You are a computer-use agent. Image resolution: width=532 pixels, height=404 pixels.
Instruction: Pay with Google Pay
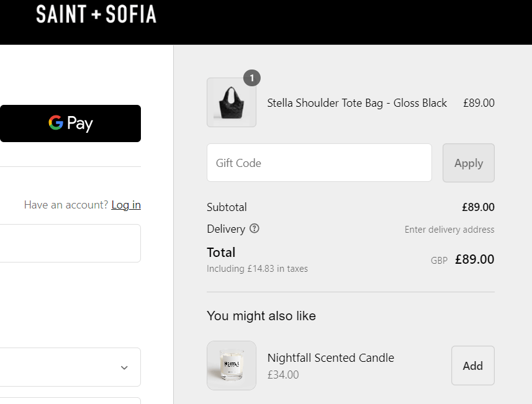[70, 123]
